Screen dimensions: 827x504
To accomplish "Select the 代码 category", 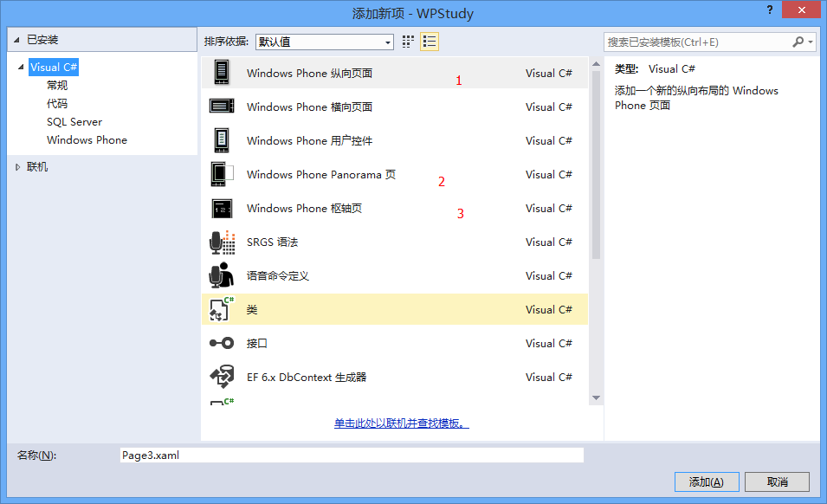I will [x=57, y=103].
